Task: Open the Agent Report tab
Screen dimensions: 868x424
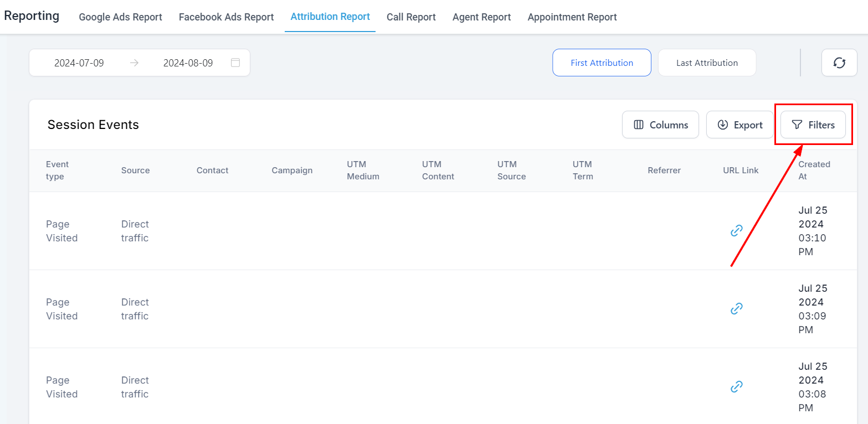Action: click(481, 17)
